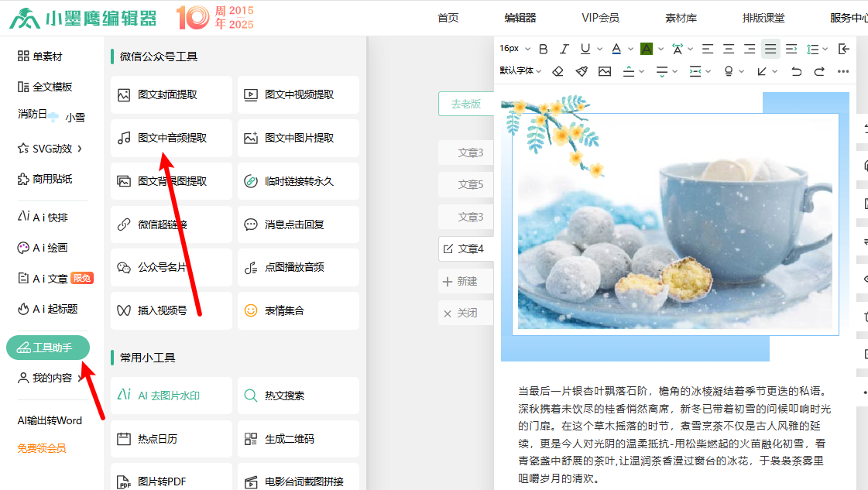868x490 pixels.
Task: Click the eraser clear-format icon
Action: coord(558,71)
